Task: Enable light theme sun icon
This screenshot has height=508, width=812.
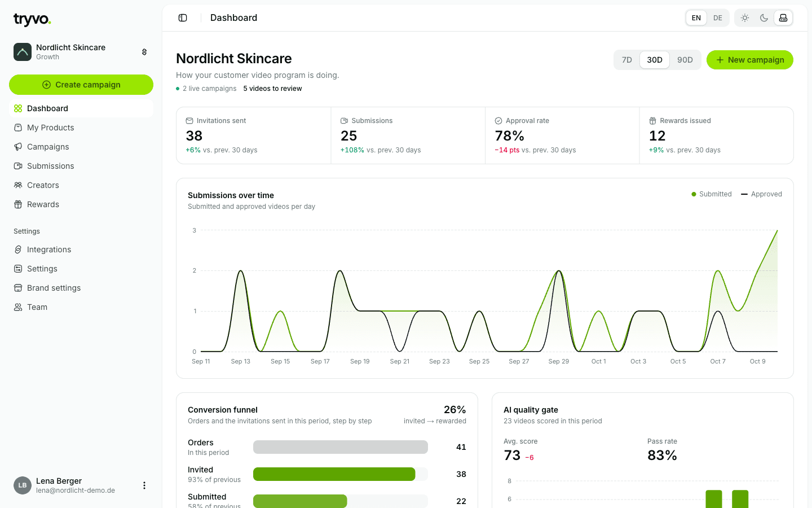Action: click(x=745, y=18)
